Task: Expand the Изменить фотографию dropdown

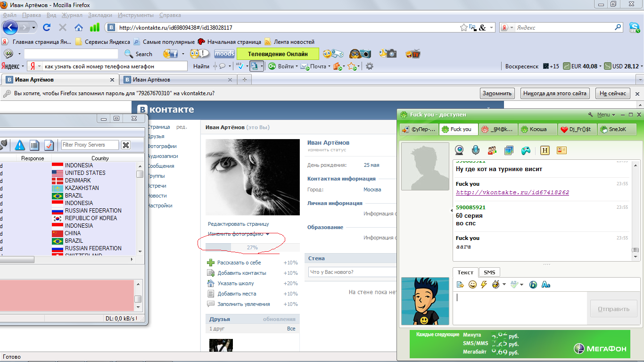Action: pyautogui.click(x=267, y=234)
